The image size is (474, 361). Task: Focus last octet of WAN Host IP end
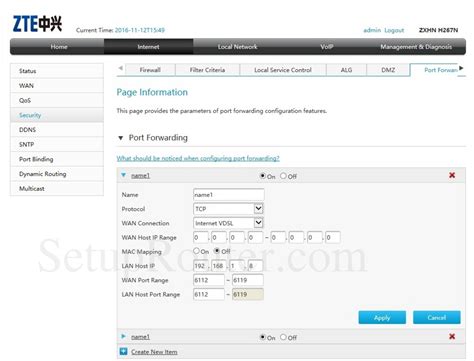[x=333, y=237]
